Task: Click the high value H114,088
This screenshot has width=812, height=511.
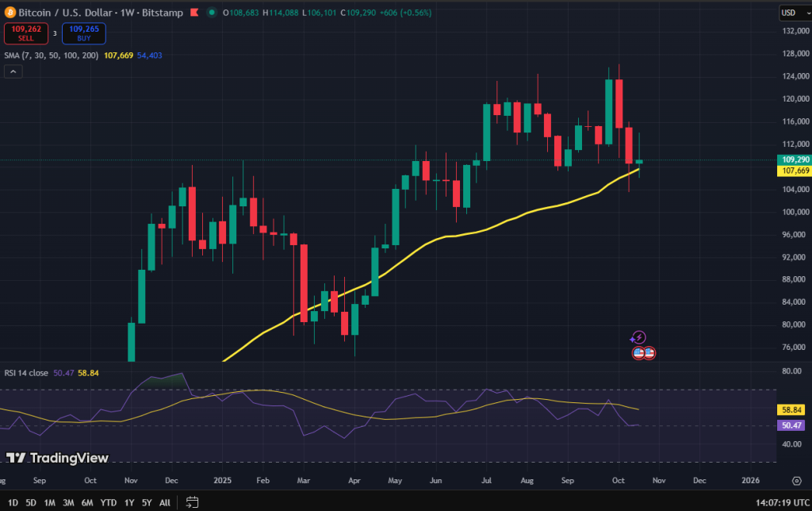Action: click(x=281, y=13)
